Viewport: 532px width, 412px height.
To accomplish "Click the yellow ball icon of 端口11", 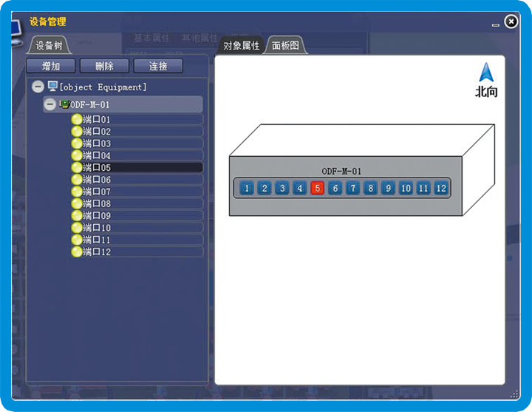I will (x=77, y=240).
